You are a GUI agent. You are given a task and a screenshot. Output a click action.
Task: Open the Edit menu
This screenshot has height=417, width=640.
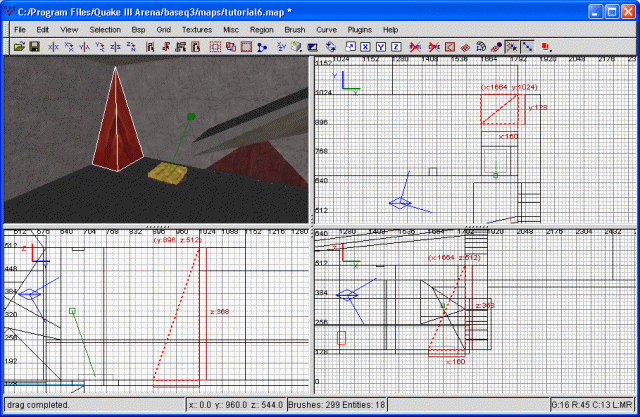click(42, 30)
